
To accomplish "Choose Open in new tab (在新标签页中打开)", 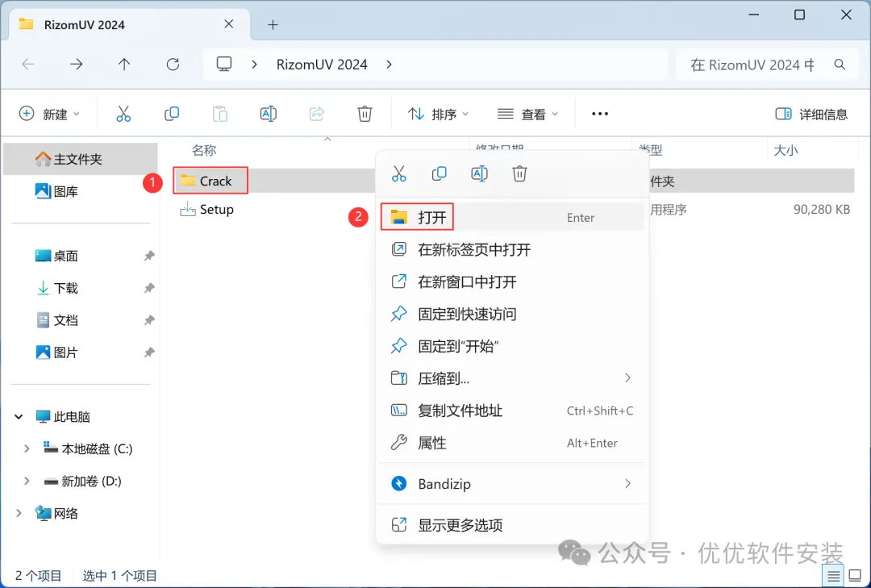I will (512, 249).
